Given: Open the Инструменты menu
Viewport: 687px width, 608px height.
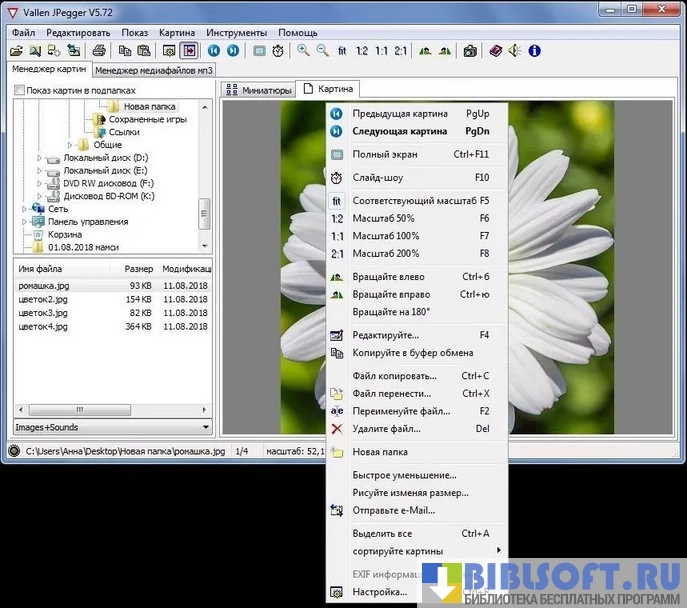Looking at the screenshot, I should click(x=236, y=32).
